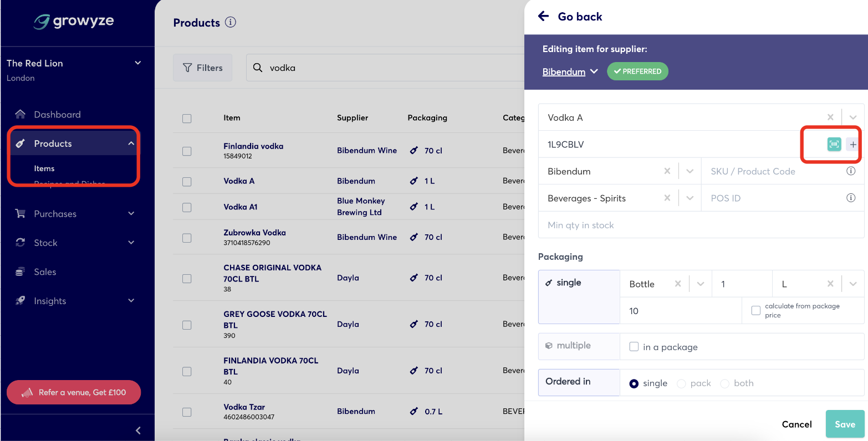Open the Zubrowka Vodka item link
This screenshot has height=441, width=868.
(254, 233)
